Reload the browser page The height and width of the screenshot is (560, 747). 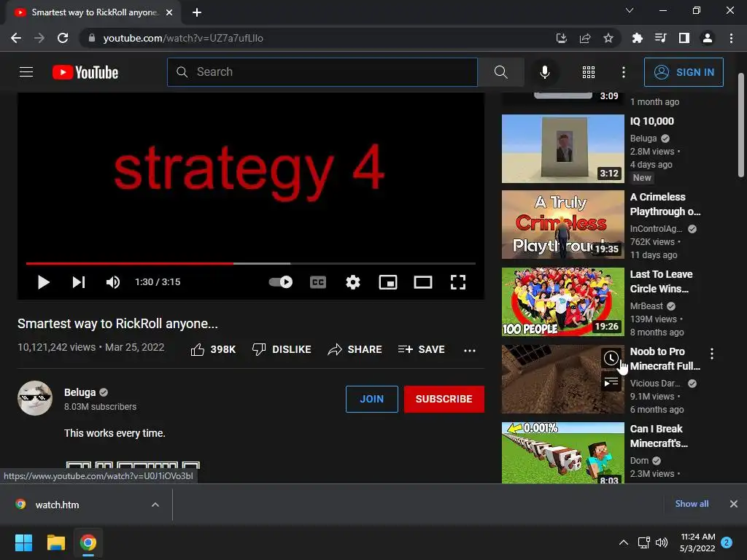pyautogui.click(x=63, y=38)
